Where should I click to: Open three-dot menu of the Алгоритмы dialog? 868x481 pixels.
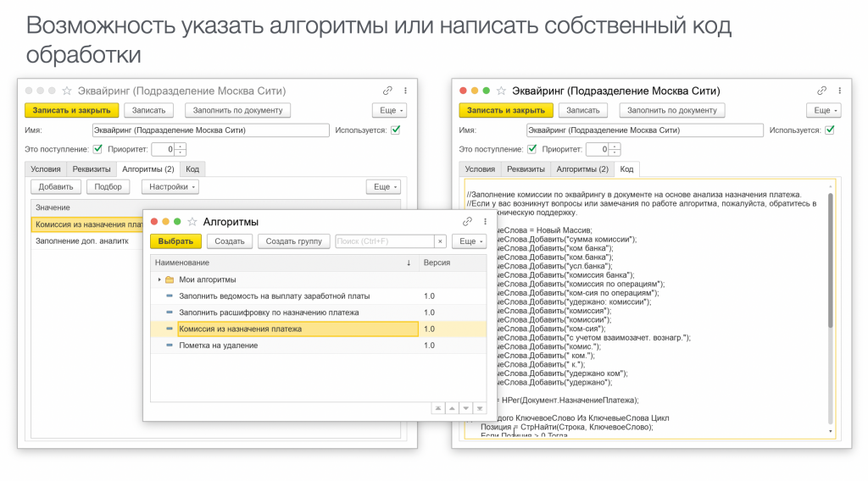tap(485, 222)
